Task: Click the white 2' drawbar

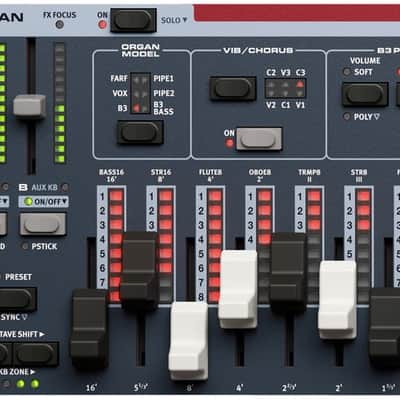Action: pos(337,299)
